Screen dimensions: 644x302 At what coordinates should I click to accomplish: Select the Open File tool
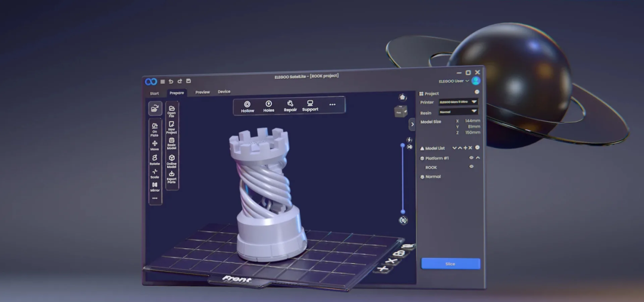click(x=172, y=112)
